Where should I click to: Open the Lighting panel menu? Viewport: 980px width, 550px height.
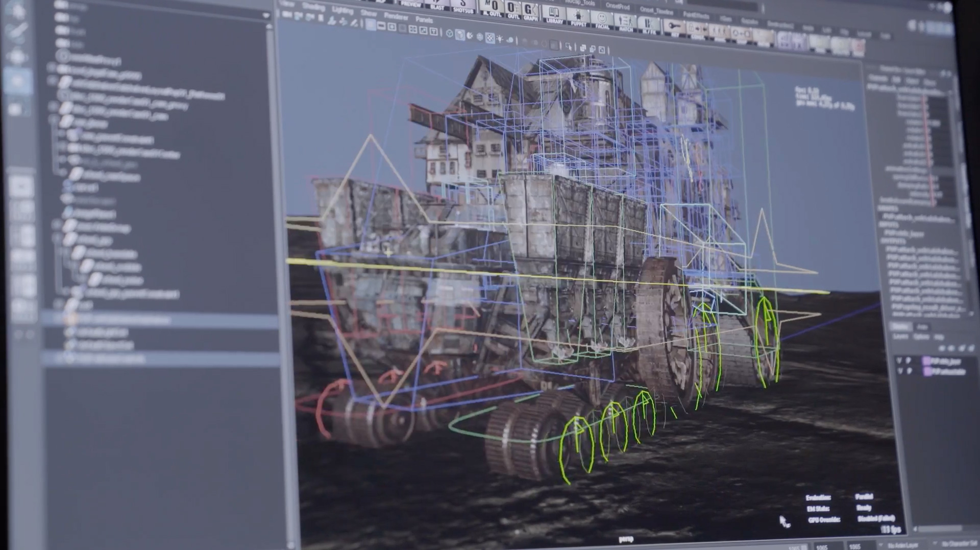[x=342, y=10]
